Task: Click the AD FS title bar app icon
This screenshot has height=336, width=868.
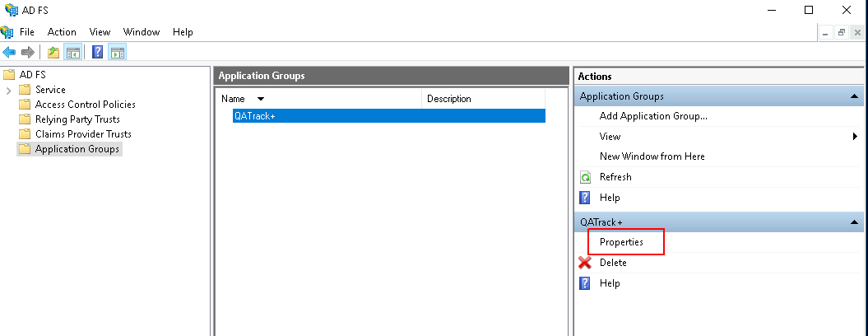Action: [11, 10]
